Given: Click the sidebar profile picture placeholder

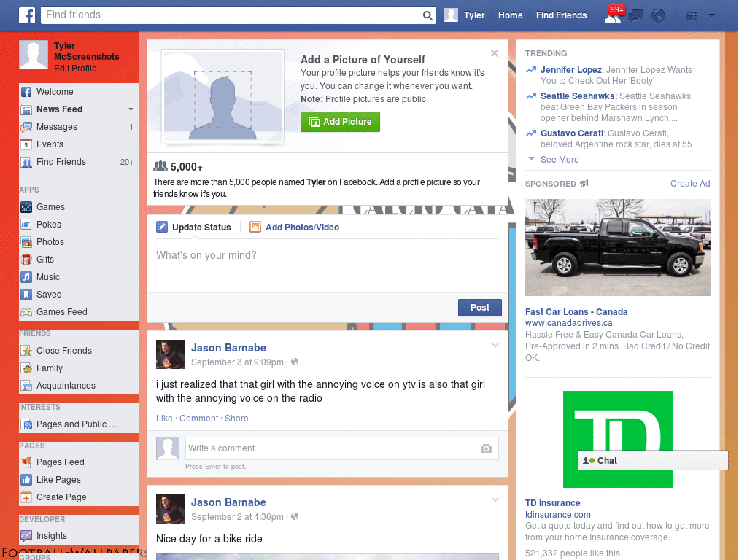Looking at the screenshot, I should pos(34,55).
